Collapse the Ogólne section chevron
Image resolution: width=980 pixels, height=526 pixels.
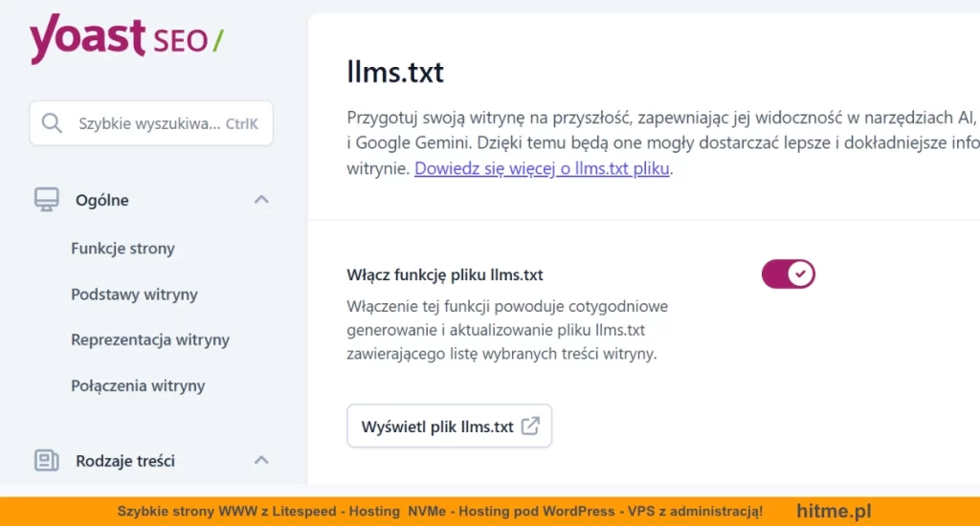pos(261,200)
